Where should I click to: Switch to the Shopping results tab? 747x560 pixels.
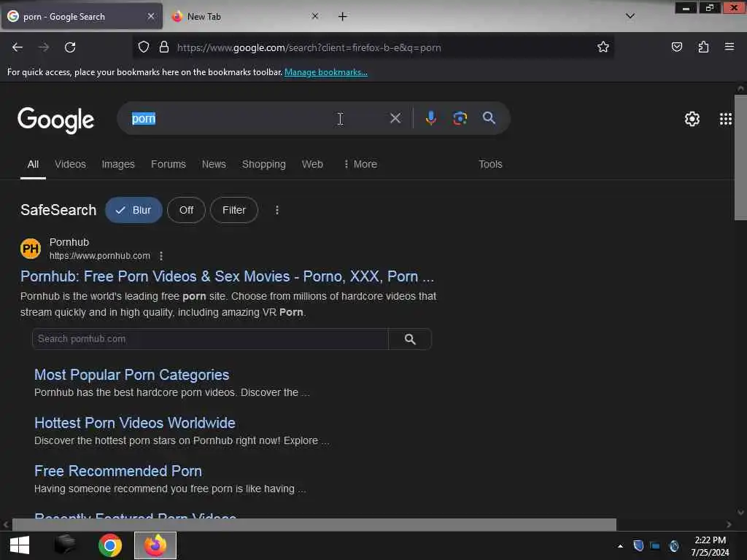[264, 164]
